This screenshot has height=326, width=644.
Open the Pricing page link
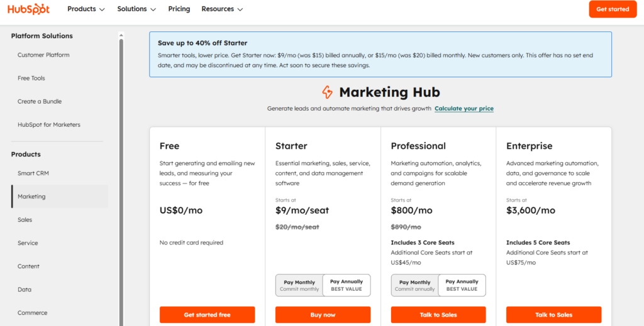pos(179,9)
